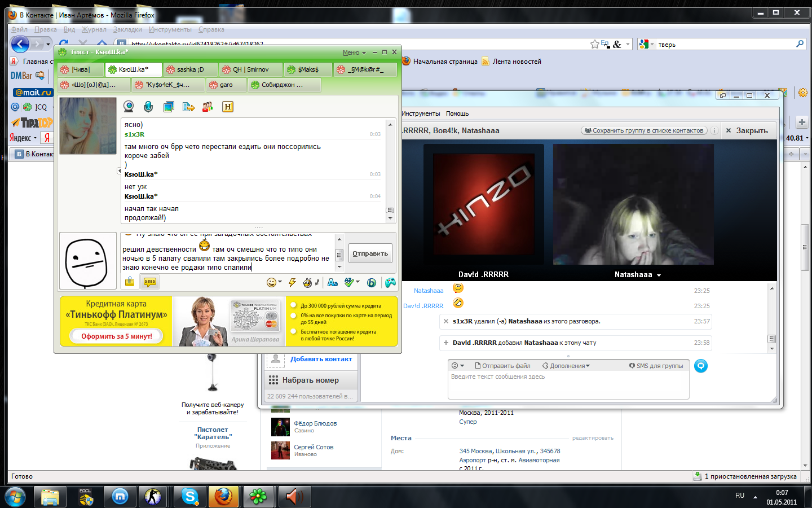Switch to the Собирджон chat tab
The image size is (812, 508).
coord(285,85)
